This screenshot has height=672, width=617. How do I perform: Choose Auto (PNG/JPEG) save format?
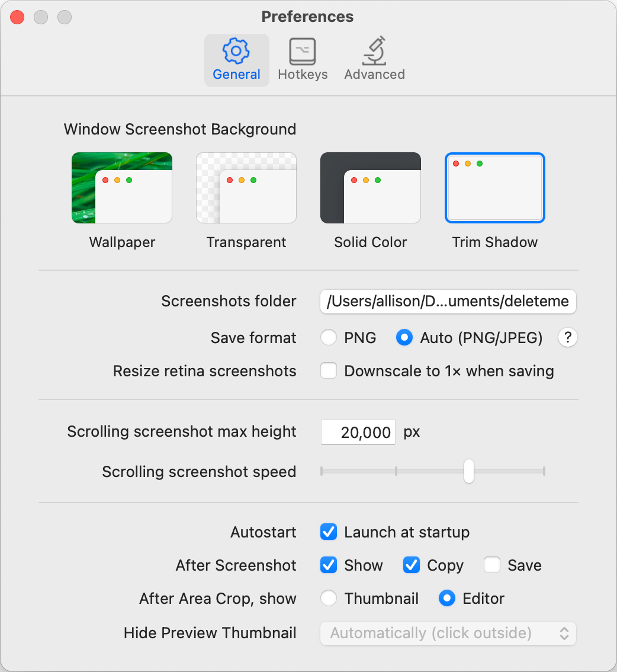point(404,338)
